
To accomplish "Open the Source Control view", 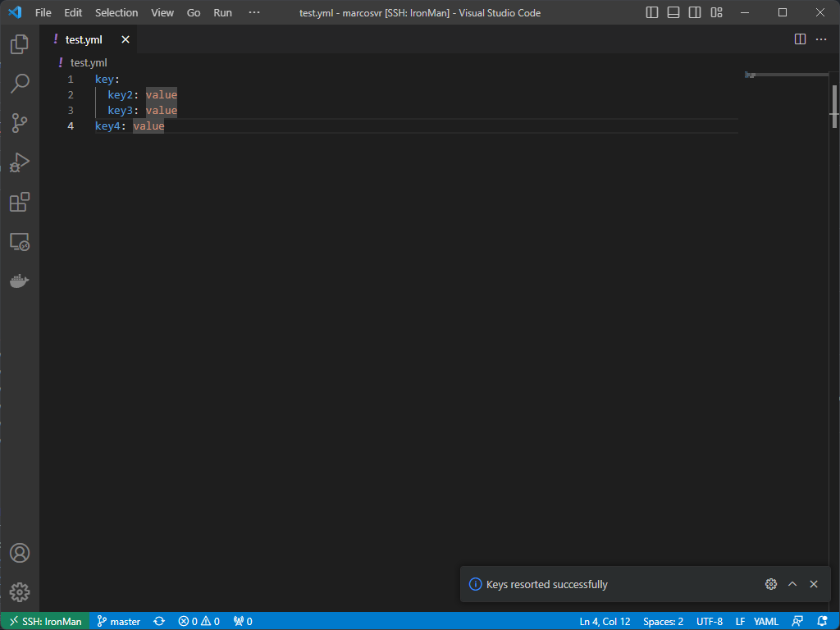I will point(20,123).
